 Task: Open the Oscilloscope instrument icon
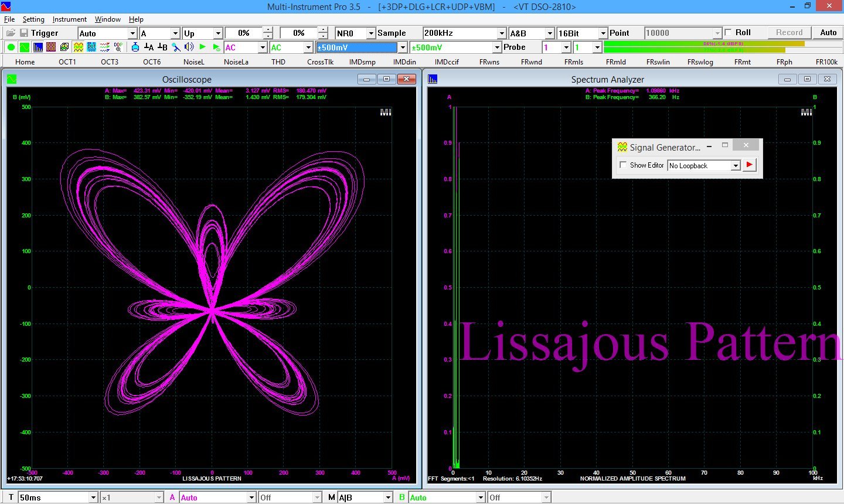point(25,47)
